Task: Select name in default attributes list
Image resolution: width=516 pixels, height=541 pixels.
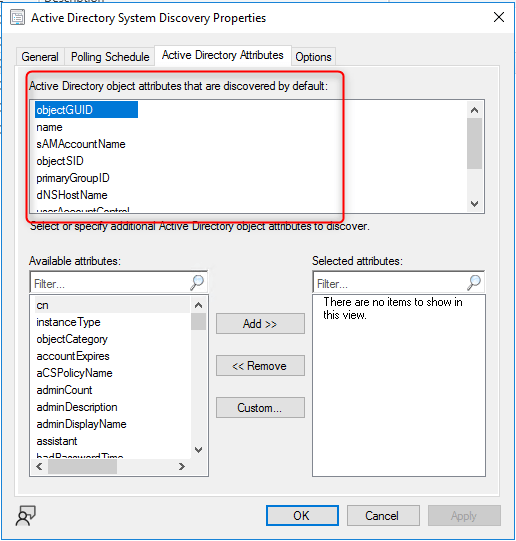Action: pyautogui.click(x=49, y=127)
